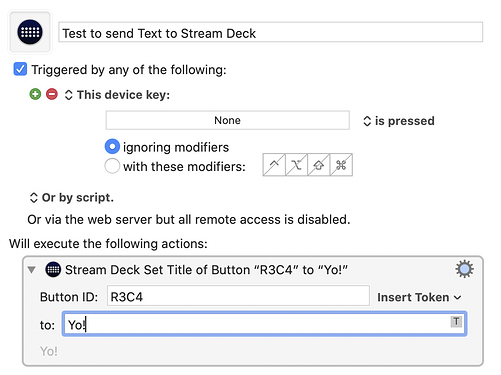
Task: Toggle the Command modifier box
Action: (x=341, y=165)
